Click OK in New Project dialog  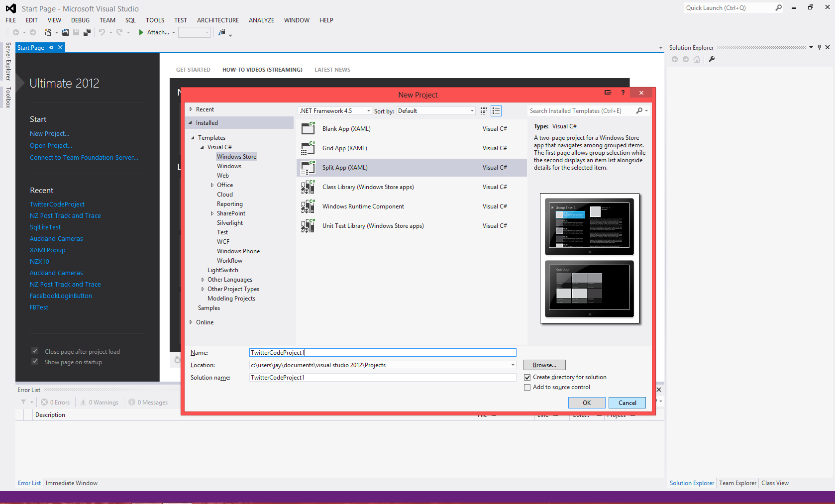pyautogui.click(x=587, y=403)
